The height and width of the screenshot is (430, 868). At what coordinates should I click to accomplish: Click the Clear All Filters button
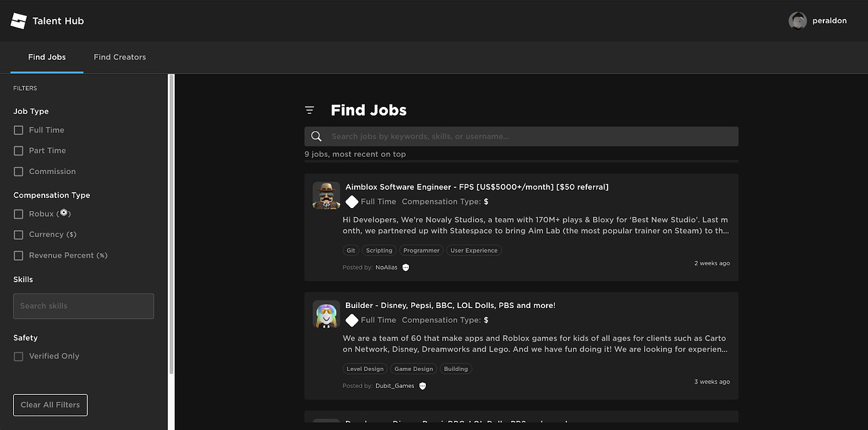(50, 405)
